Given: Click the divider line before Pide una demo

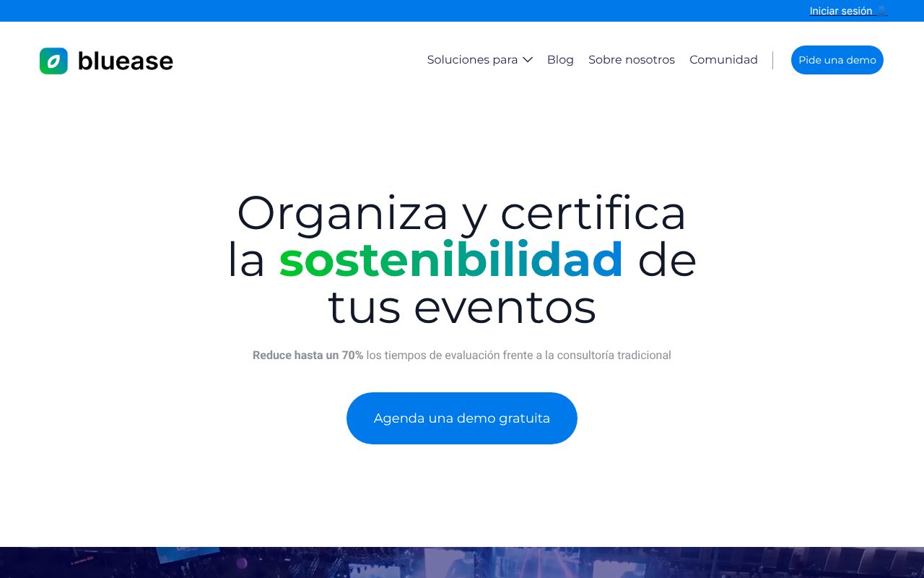Looking at the screenshot, I should pos(772,60).
